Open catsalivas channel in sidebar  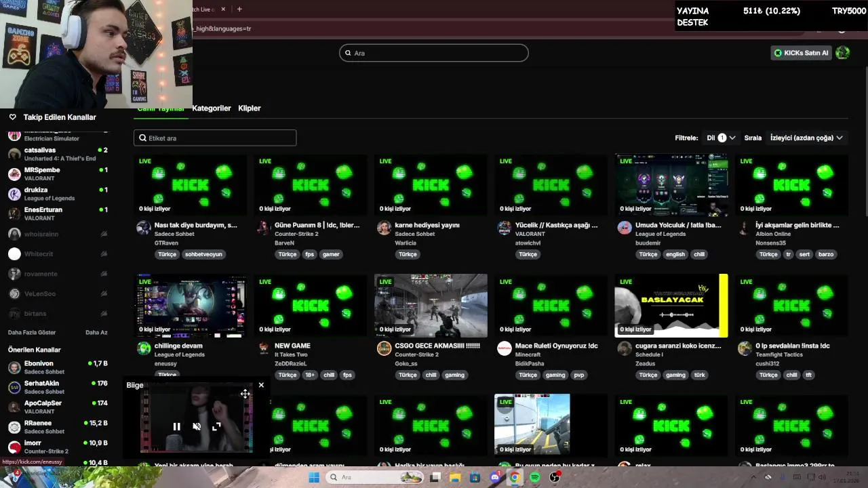tap(58, 154)
